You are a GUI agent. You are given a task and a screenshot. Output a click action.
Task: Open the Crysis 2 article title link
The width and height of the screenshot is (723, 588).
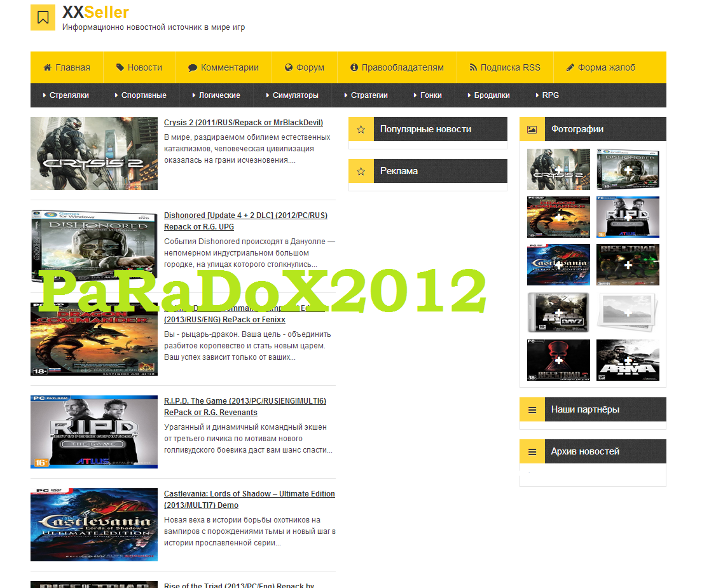[244, 123]
